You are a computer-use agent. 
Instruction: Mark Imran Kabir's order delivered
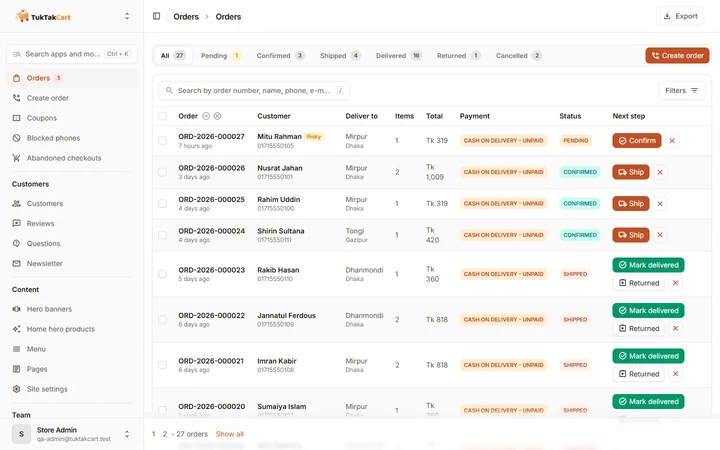point(648,356)
